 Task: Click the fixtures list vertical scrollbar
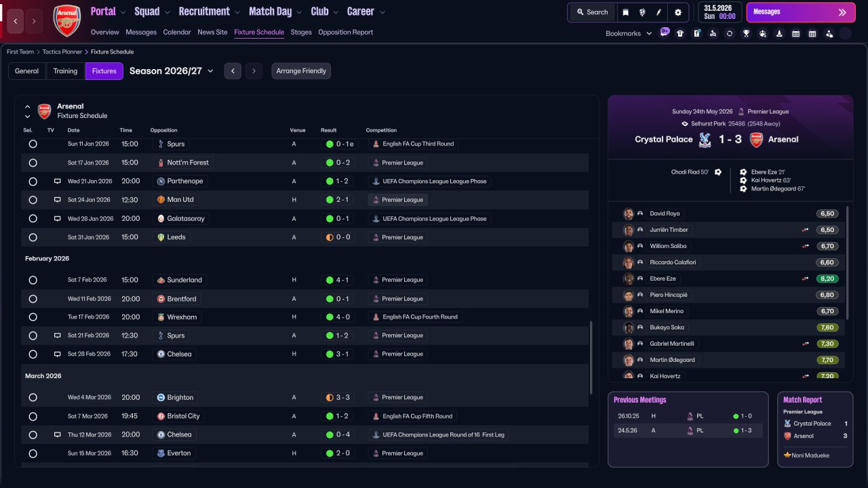pos(591,357)
